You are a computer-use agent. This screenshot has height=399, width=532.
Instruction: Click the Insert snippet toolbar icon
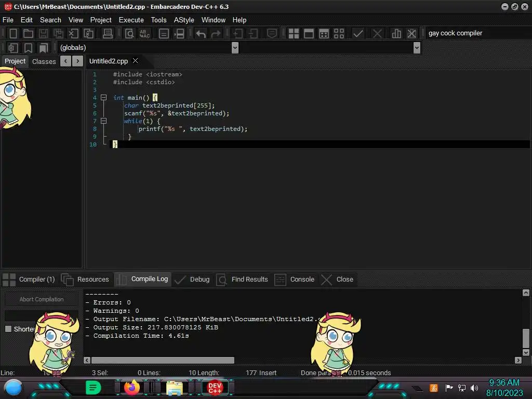point(13,48)
